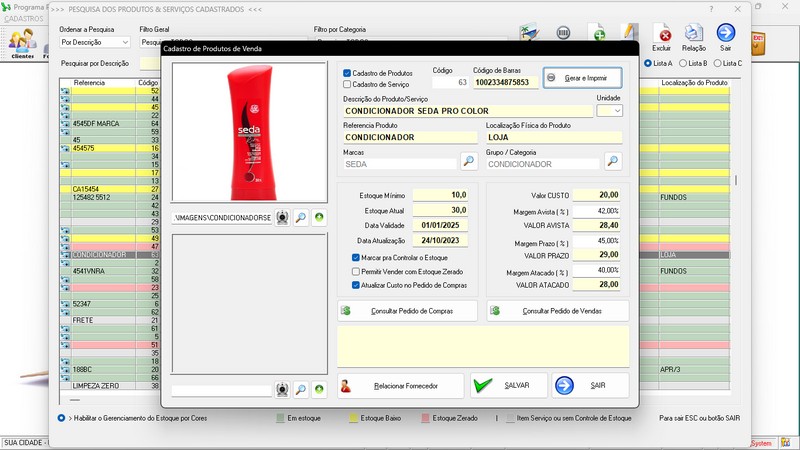Select the Lista C radio button
This screenshot has width=800, height=450.
point(717,63)
